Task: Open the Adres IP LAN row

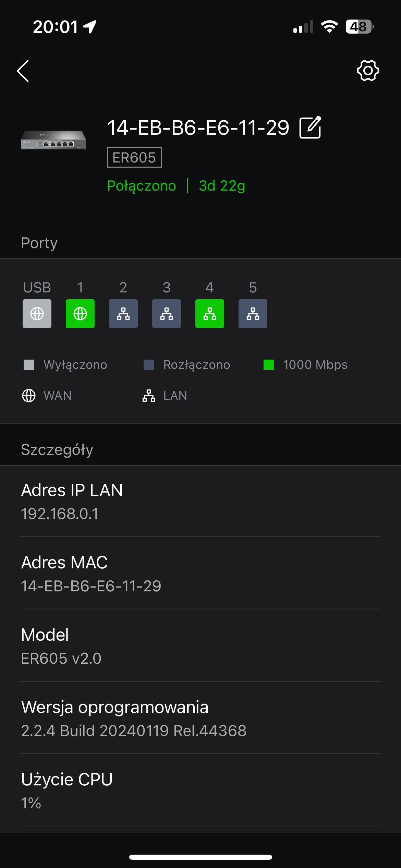Action: (200, 501)
